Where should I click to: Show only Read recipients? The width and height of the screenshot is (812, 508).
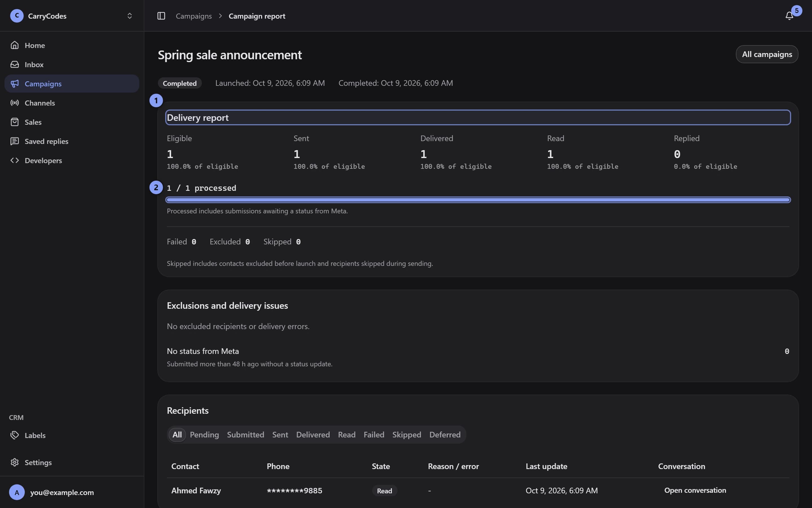(x=347, y=434)
